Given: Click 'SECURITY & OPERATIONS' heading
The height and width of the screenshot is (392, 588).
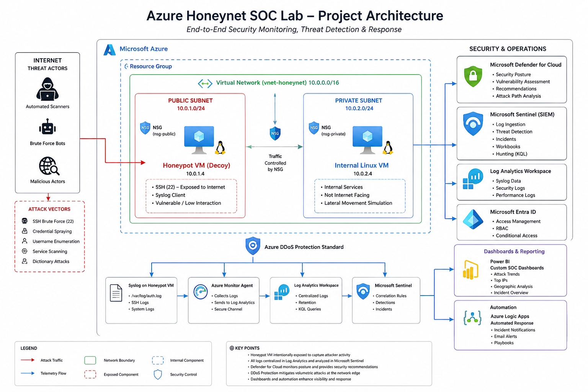Looking at the screenshot, I should point(508,49).
